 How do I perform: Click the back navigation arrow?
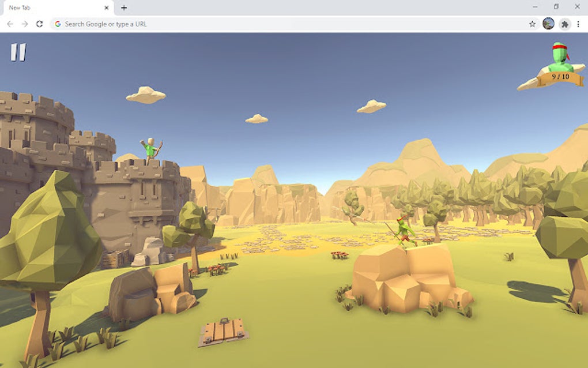click(10, 24)
